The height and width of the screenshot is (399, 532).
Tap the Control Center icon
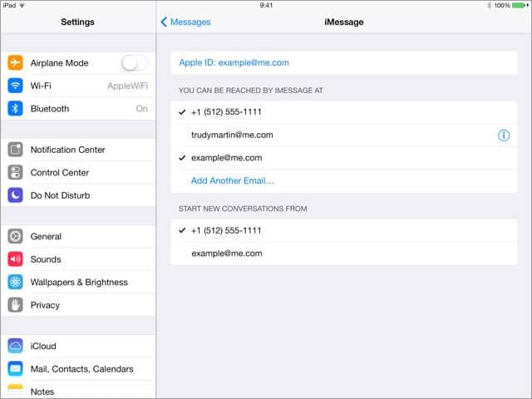tap(15, 172)
